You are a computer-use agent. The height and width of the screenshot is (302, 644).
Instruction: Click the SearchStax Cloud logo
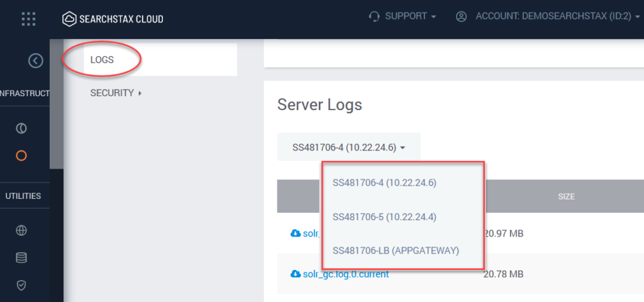click(x=113, y=19)
